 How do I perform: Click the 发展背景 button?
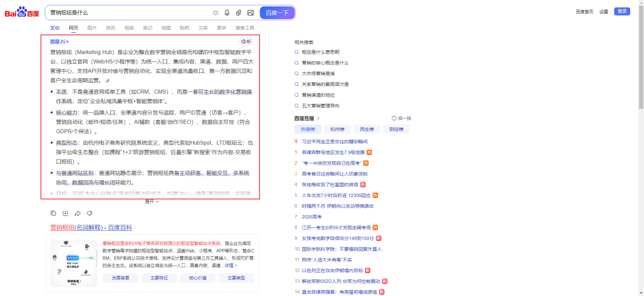pyautogui.click(x=120, y=278)
